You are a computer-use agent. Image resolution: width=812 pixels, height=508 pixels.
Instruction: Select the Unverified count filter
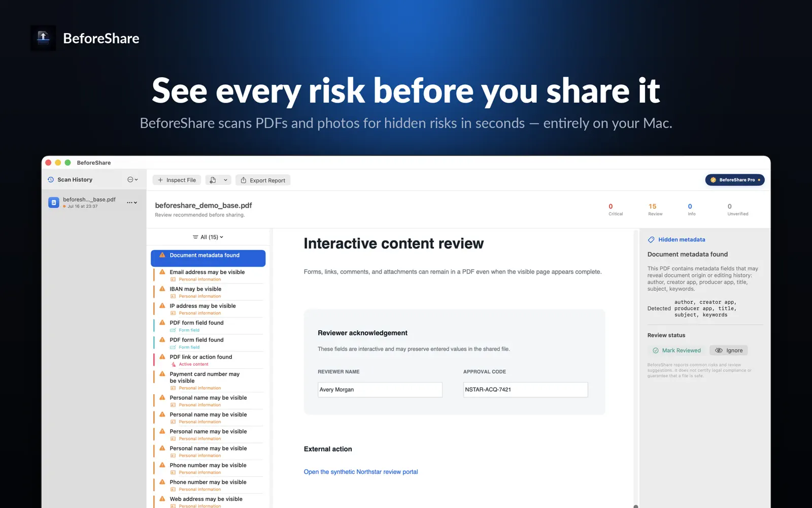tap(737, 209)
